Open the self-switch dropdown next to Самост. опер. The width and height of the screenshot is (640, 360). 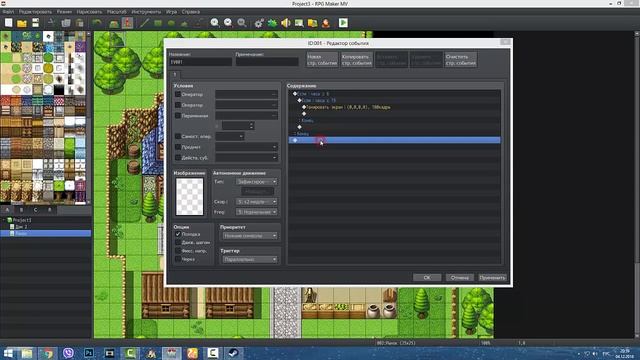(x=230, y=136)
